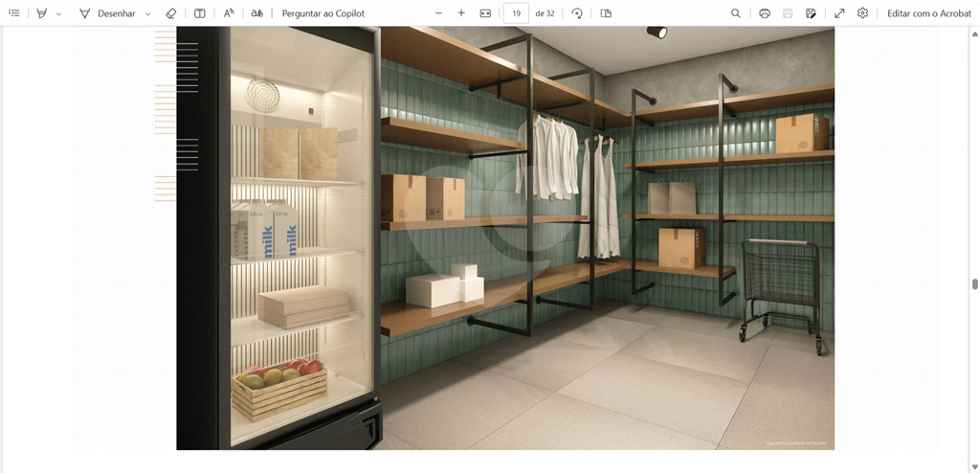Toggle the page view layout
980x473 pixels.
tap(606, 13)
